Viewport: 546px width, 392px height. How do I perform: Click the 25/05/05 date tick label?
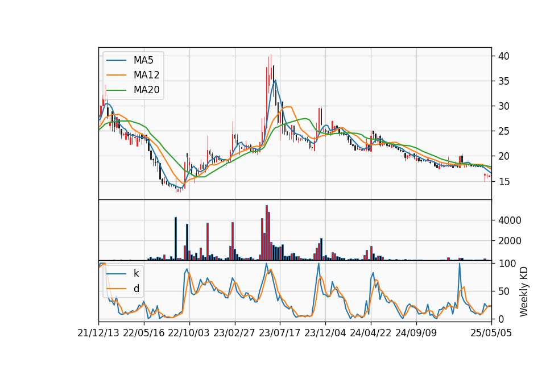click(491, 333)
